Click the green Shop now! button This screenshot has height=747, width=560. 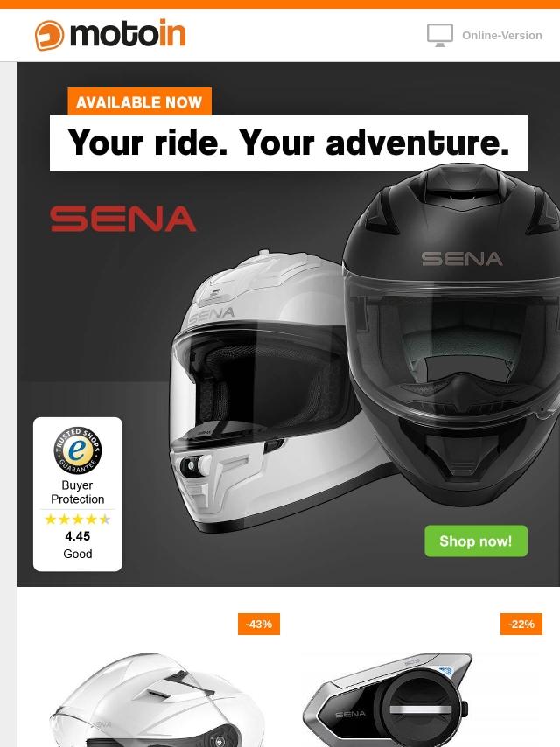[476, 541]
